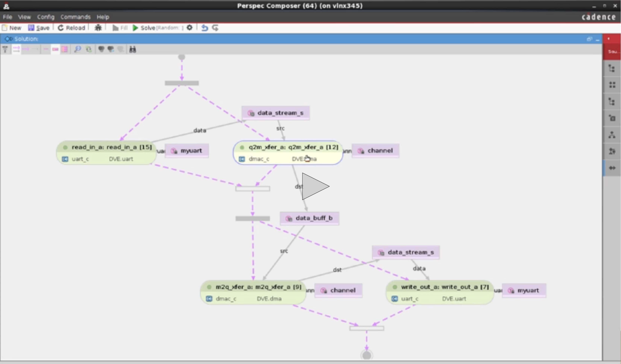Click the Solution panel title icon
621x364 pixels.
point(9,39)
